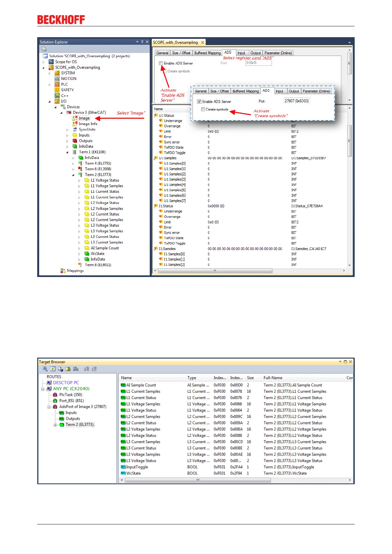Click the Mappings icon
Image resolution: width=392 pixels, height=554 pixels.
coord(63,270)
